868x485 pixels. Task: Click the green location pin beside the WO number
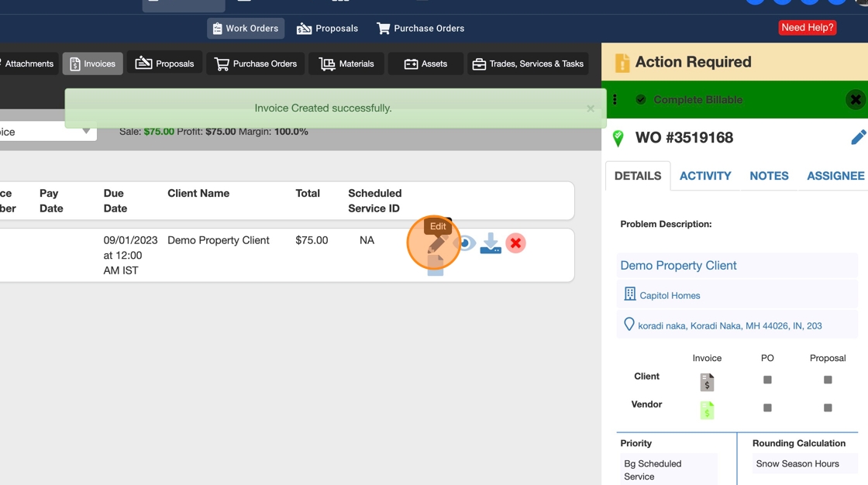(618, 138)
